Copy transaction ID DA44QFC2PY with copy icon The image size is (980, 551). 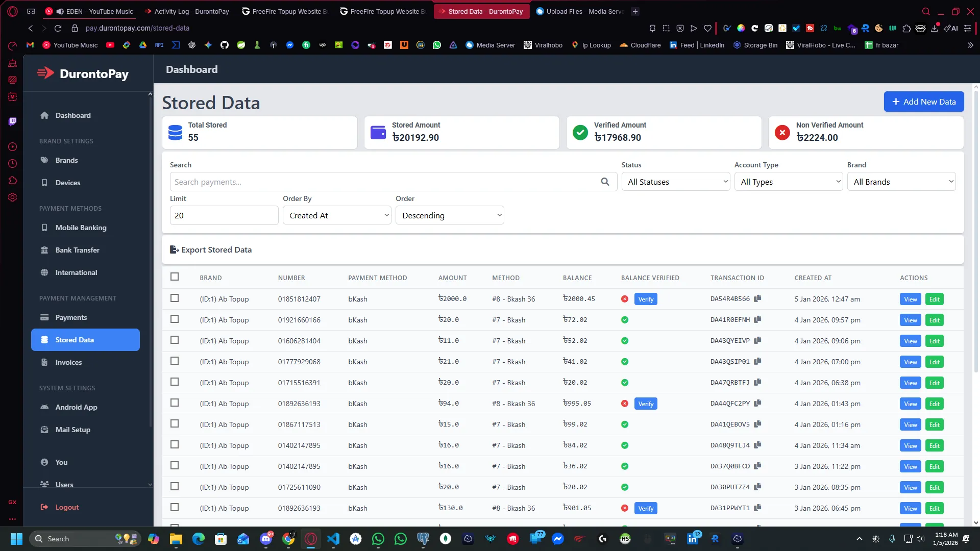757,403
